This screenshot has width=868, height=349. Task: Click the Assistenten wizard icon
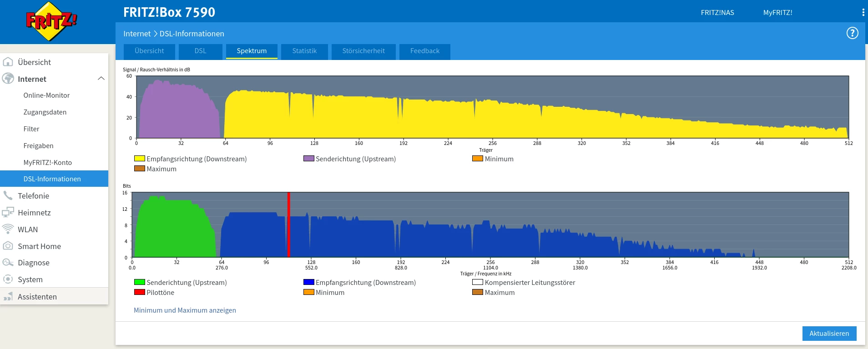pyautogui.click(x=8, y=297)
